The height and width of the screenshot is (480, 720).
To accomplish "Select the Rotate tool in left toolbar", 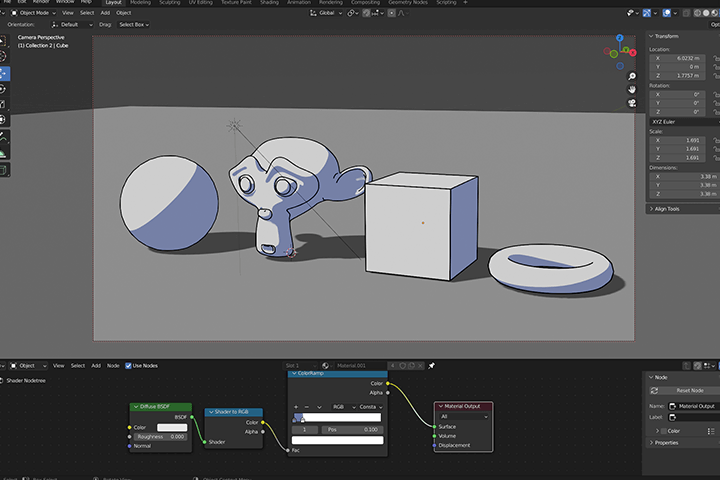I will point(4,89).
